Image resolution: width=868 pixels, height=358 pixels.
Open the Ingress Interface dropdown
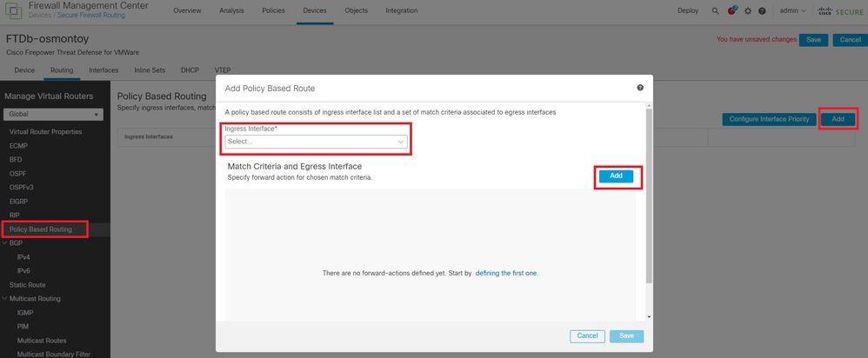316,141
